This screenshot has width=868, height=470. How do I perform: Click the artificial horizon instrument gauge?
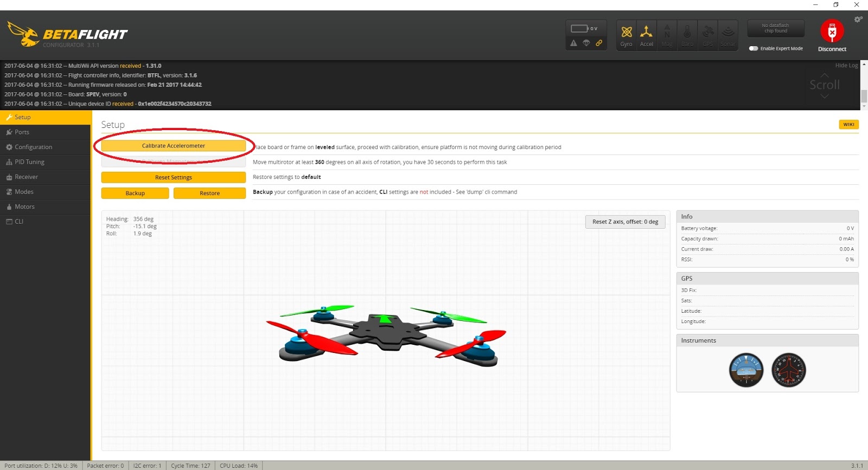coord(746,370)
